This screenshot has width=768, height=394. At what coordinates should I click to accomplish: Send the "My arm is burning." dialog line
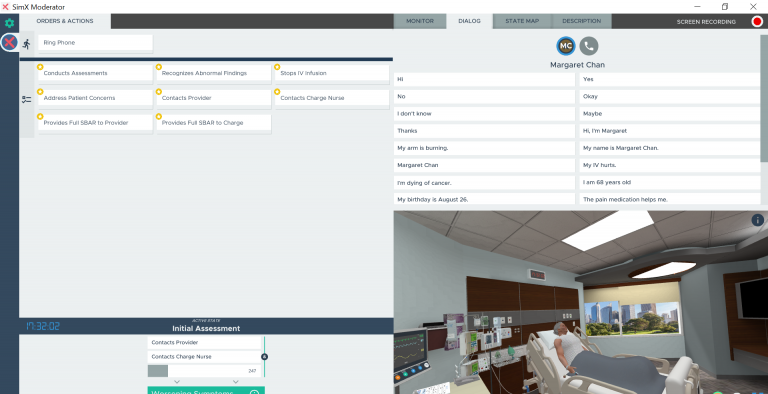(x=484, y=148)
